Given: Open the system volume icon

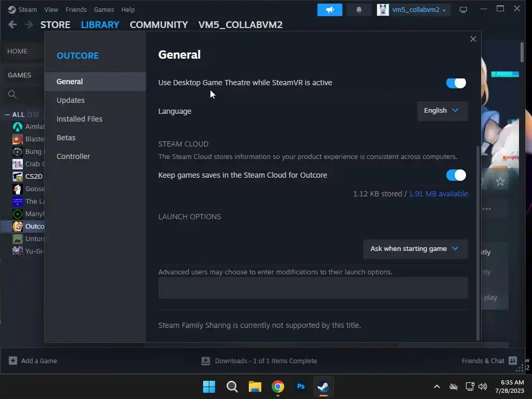Looking at the screenshot, I should [x=483, y=387].
